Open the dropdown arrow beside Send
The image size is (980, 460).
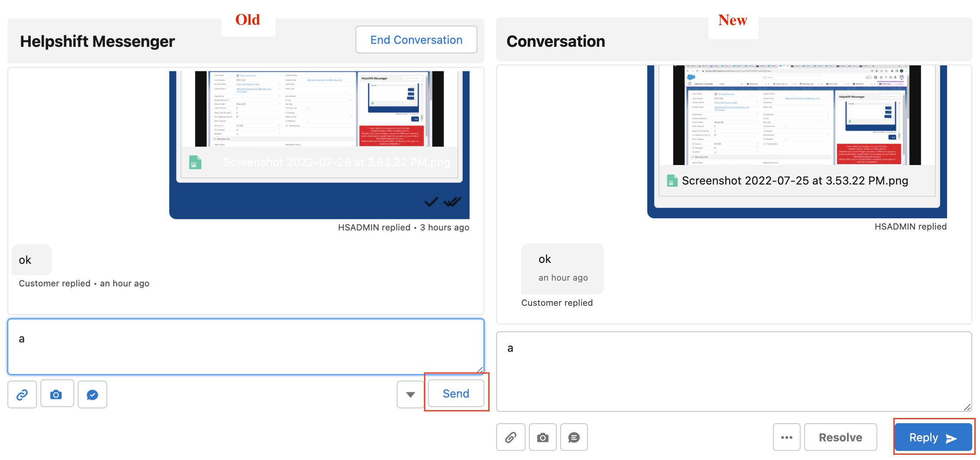[410, 394]
